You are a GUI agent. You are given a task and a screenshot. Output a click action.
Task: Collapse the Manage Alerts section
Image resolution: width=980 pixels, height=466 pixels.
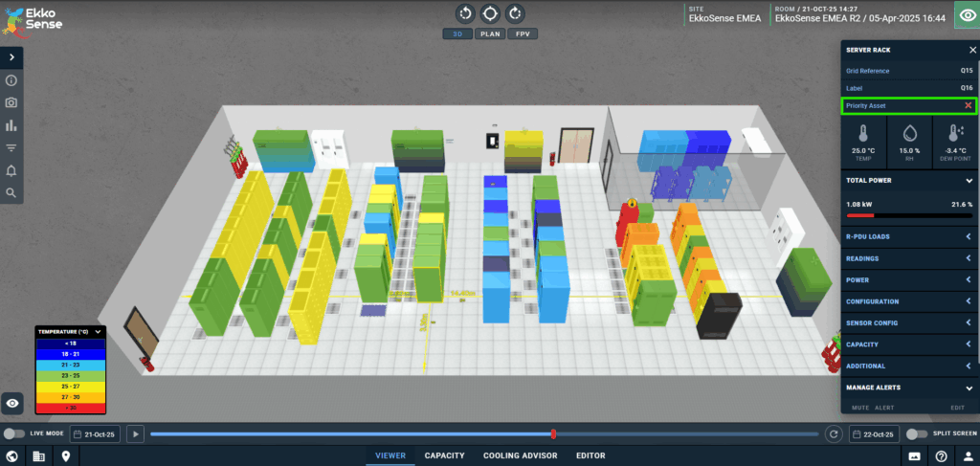click(909, 388)
